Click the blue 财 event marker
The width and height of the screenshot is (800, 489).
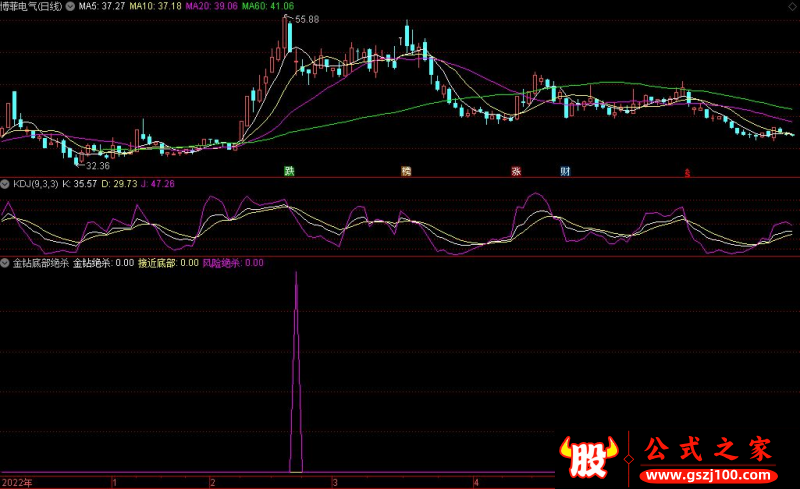click(x=565, y=171)
